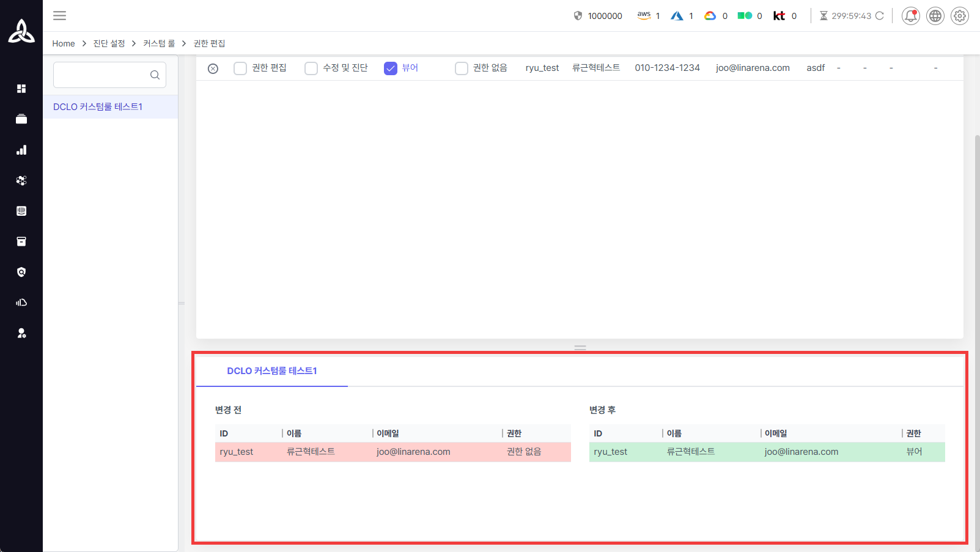
Task: Open the dashboard icon in sidebar
Action: click(x=21, y=89)
